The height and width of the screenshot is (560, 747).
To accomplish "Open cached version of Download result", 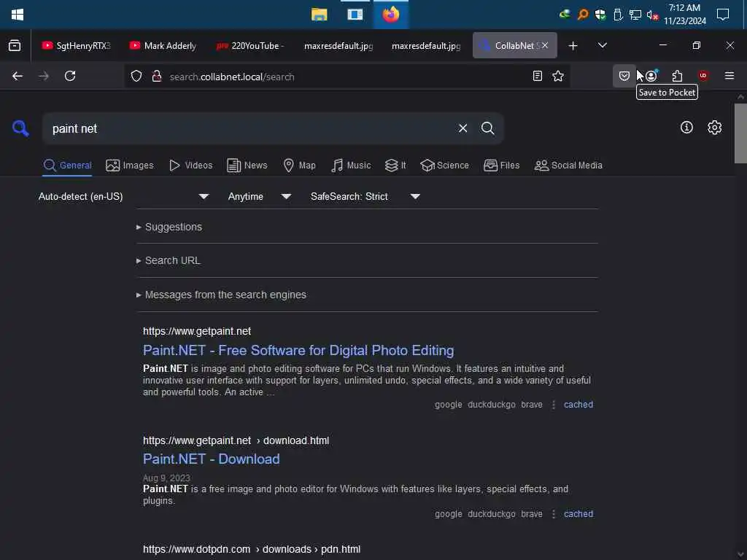I will (x=578, y=514).
